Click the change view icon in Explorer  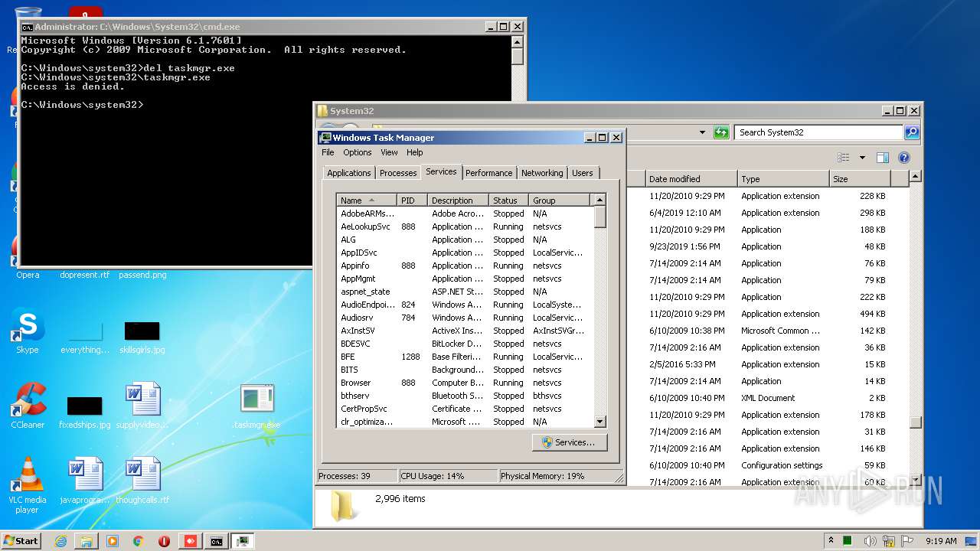click(843, 158)
